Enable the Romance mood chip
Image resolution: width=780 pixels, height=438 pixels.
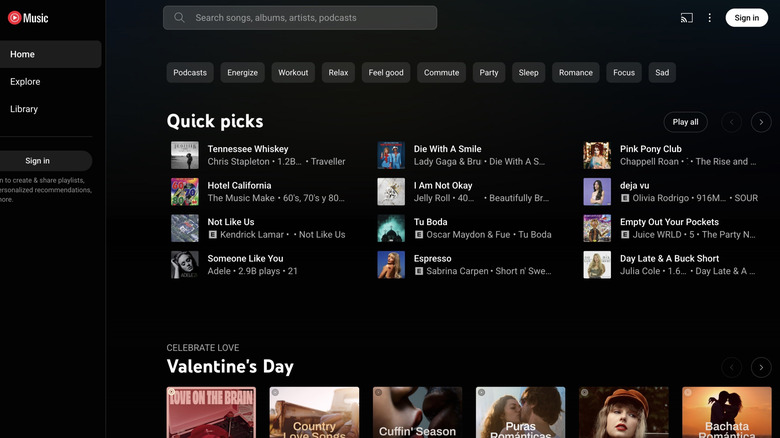[575, 72]
